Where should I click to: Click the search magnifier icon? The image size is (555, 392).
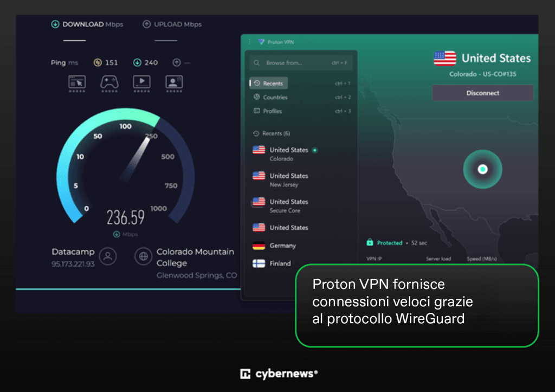coord(257,63)
